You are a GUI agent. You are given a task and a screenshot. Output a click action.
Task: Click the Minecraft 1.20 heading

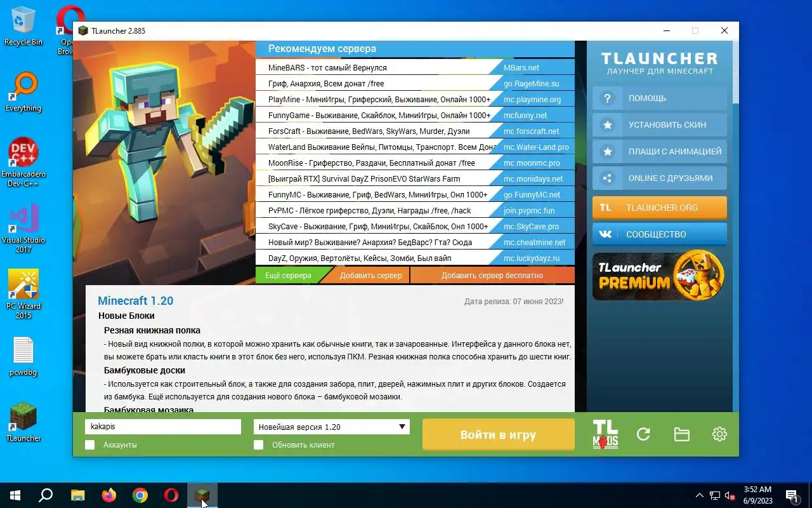coord(135,301)
